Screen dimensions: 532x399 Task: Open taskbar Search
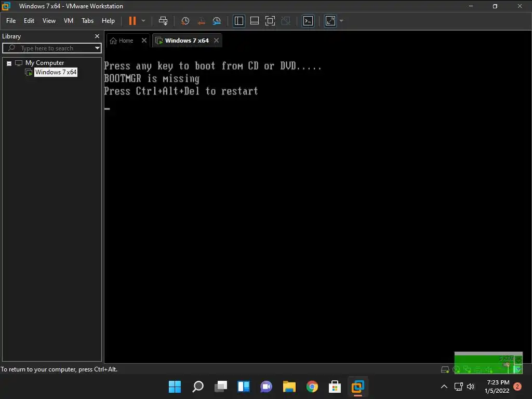pos(198,387)
